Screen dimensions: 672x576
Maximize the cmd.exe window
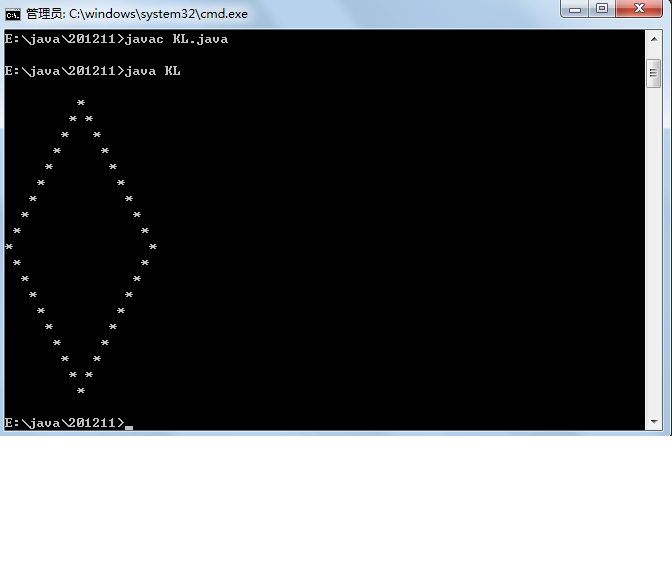pyautogui.click(x=602, y=9)
